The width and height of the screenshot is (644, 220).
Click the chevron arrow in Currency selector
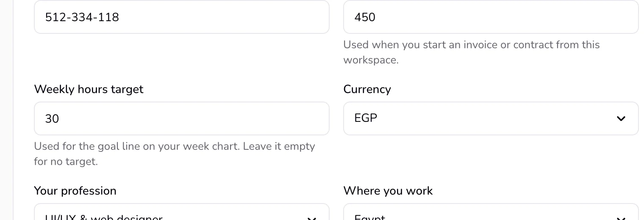click(621, 118)
